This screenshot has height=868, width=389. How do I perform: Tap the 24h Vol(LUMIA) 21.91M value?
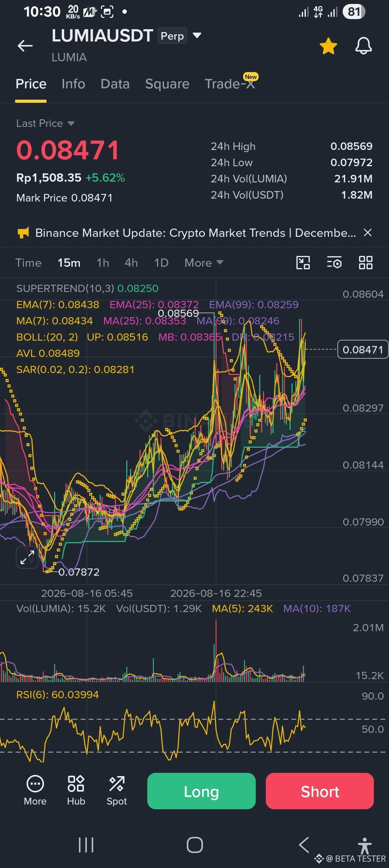click(x=353, y=178)
